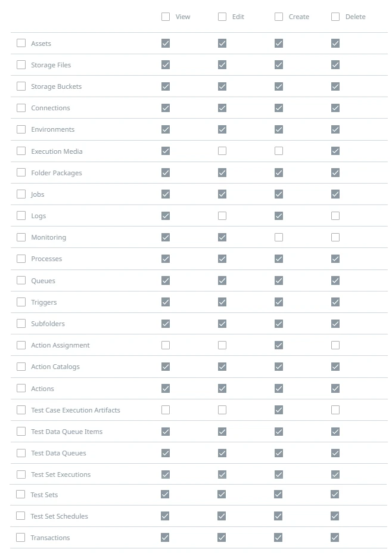Uncheck Edit permission for Triggers
392x555 pixels.
pyautogui.click(x=222, y=302)
